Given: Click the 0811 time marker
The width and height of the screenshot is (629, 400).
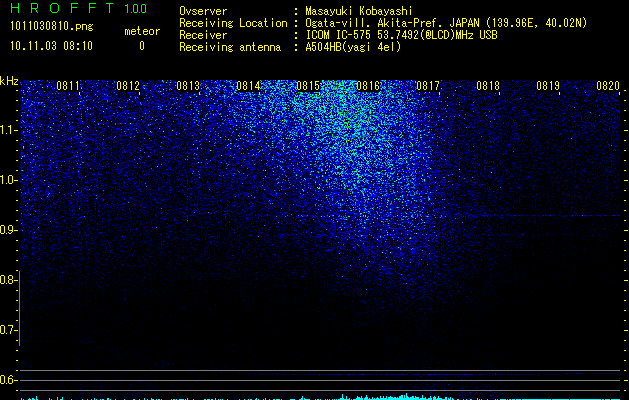Looking at the screenshot, I should coord(68,86).
